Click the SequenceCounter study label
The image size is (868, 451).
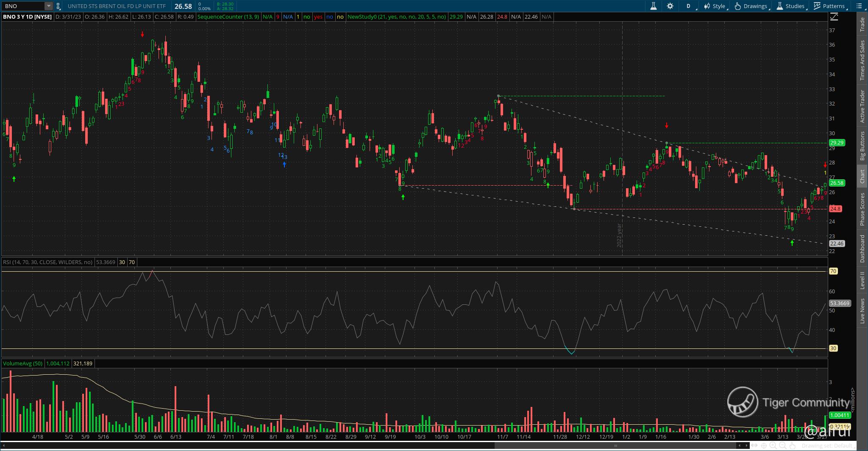pos(228,17)
